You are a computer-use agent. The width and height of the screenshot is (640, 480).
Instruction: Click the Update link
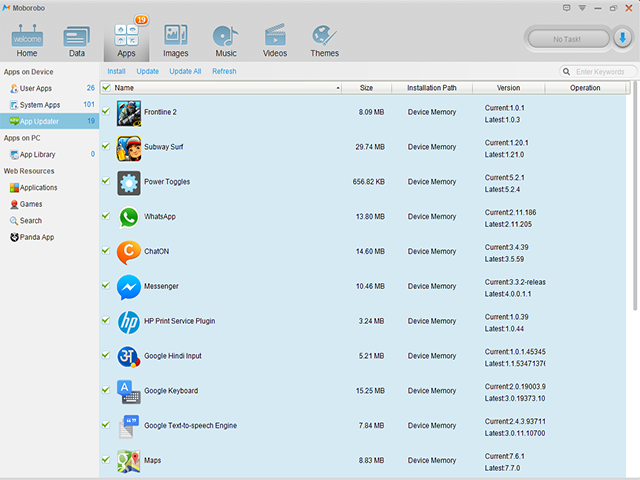point(147,71)
